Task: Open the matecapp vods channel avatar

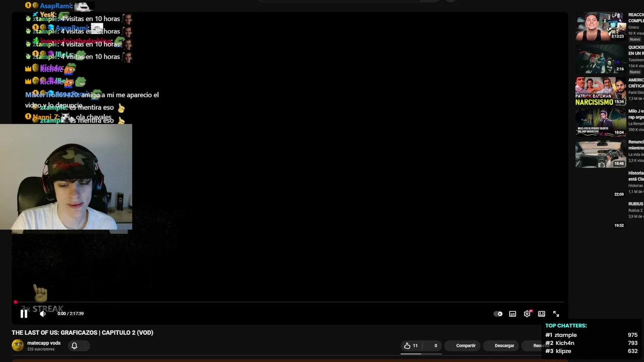Action: tap(18, 345)
